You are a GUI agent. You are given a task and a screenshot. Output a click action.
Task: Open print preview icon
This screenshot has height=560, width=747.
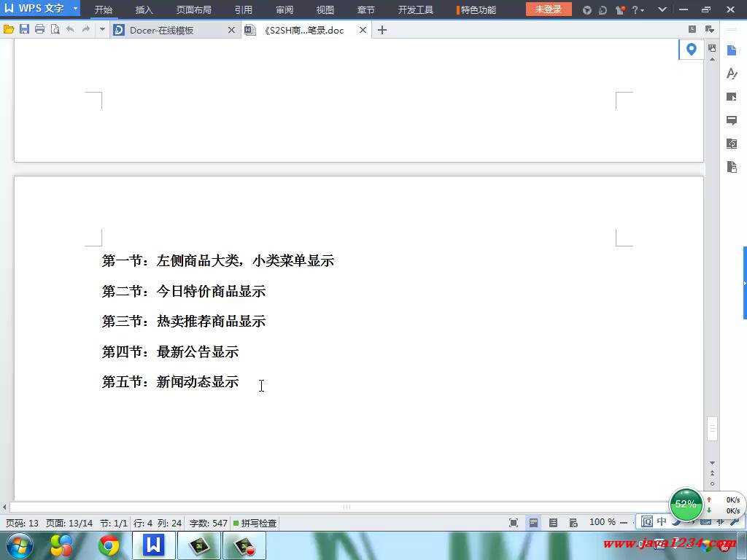pos(55,29)
